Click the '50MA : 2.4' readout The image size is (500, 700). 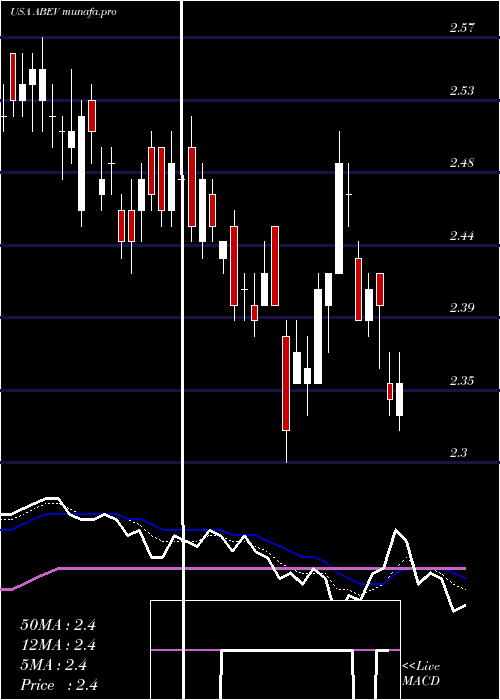pyautogui.click(x=58, y=625)
